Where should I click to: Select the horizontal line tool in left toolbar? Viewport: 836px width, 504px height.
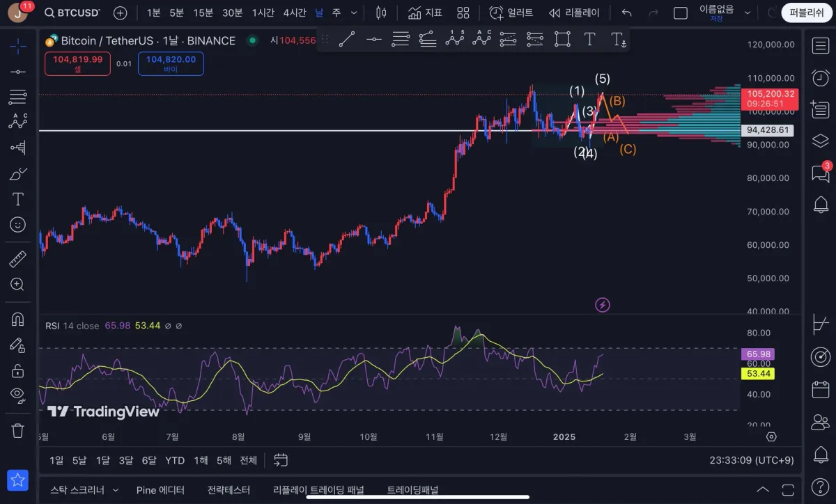pos(18,72)
